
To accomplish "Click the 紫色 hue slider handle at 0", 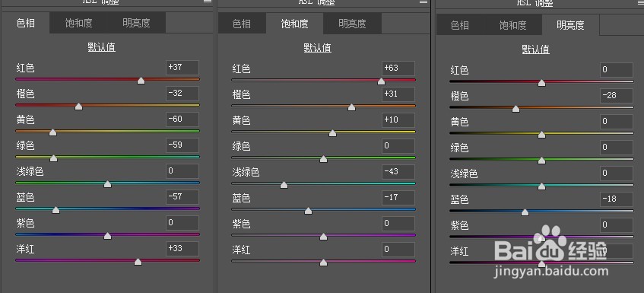I will pyautogui.click(x=107, y=236).
